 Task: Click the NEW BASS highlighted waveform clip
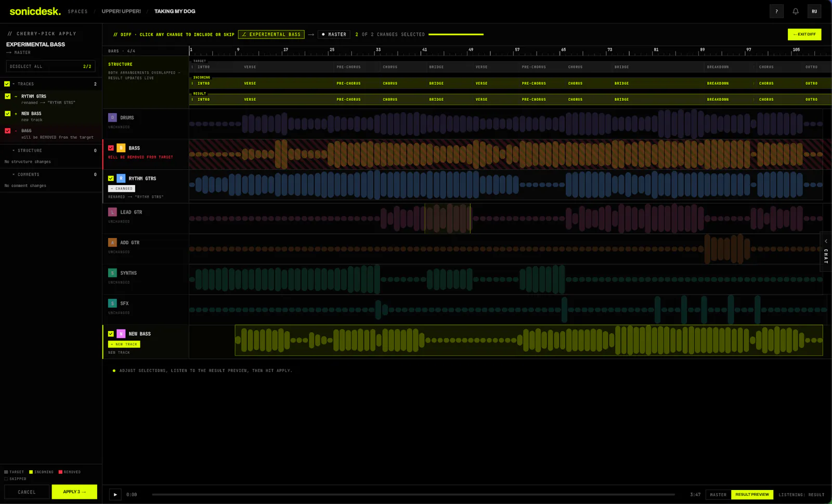pyautogui.click(x=529, y=340)
